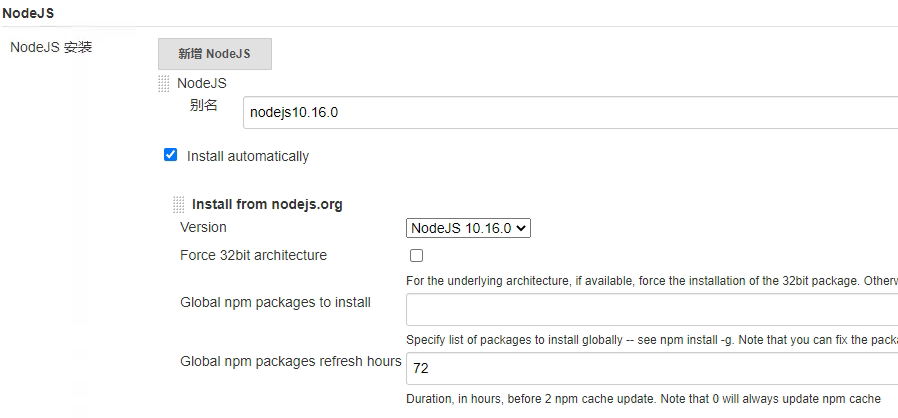Click the 别名 label

pyautogui.click(x=203, y=105)
